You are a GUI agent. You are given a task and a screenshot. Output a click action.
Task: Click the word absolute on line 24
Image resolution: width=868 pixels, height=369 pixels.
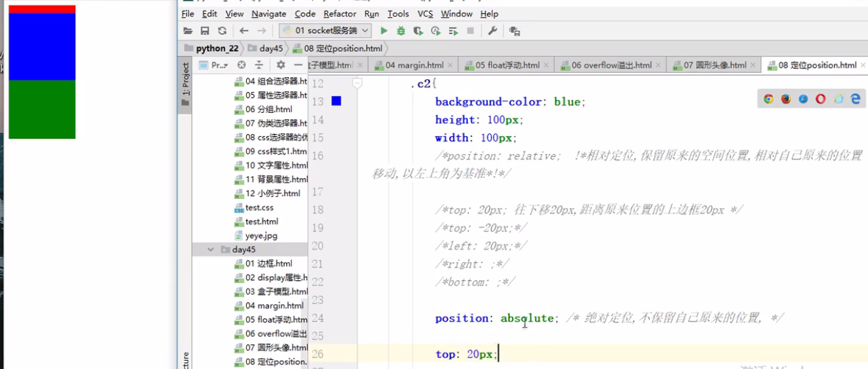pos(527,318)
